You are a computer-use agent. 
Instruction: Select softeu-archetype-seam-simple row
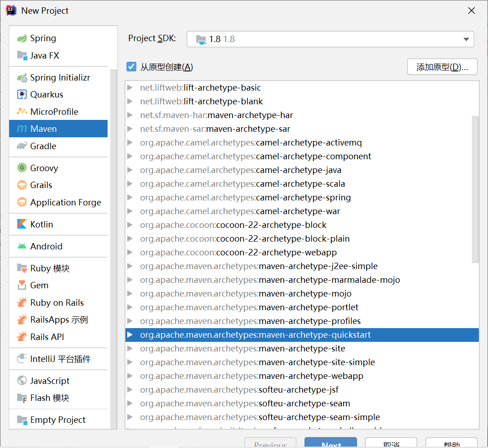302,417
